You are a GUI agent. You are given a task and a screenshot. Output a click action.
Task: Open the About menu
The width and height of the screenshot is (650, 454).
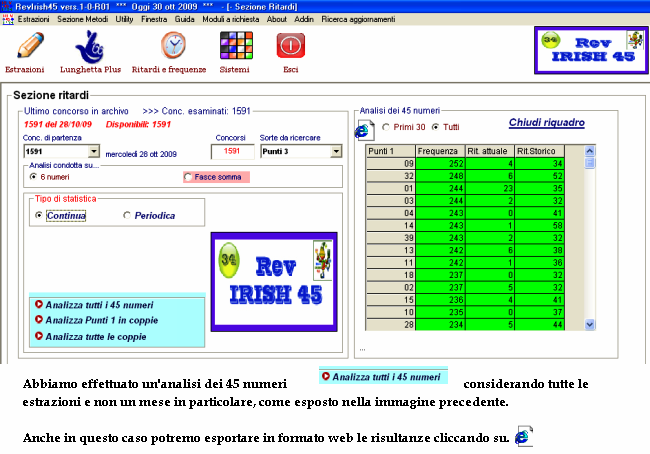(276, 19)
